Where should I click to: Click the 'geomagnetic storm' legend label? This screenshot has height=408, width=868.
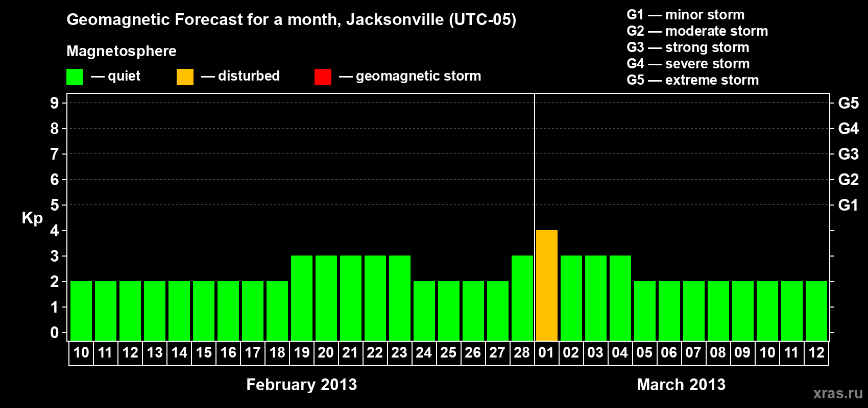point(418,76)
